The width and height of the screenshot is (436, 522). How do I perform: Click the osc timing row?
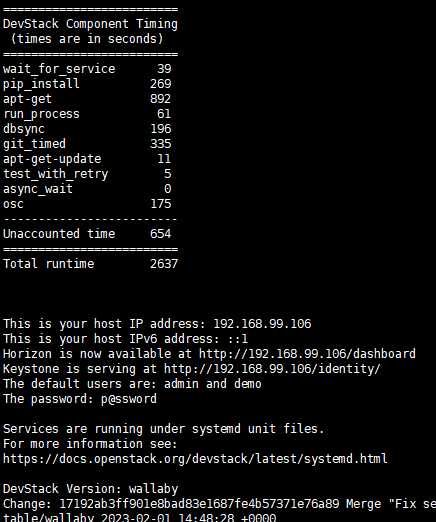[87, 204]
